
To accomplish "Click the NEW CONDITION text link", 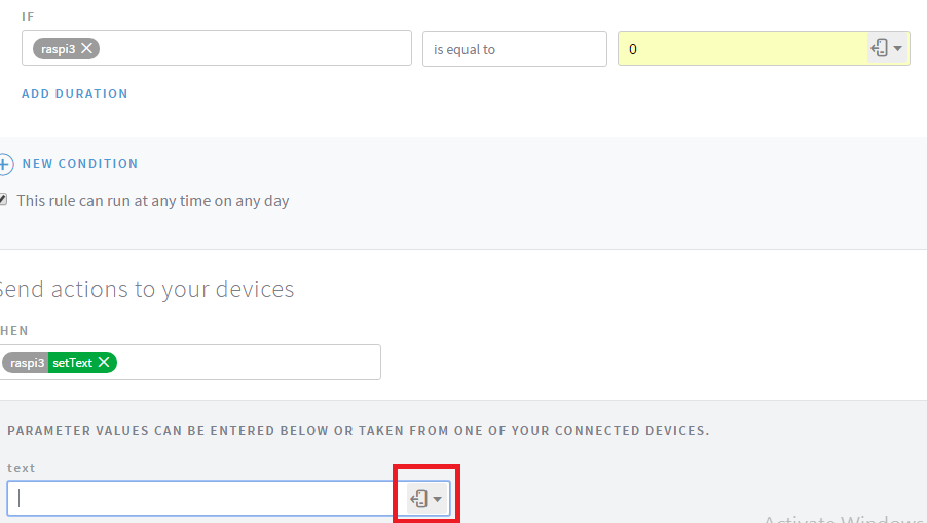I will (x=80, y=164).
